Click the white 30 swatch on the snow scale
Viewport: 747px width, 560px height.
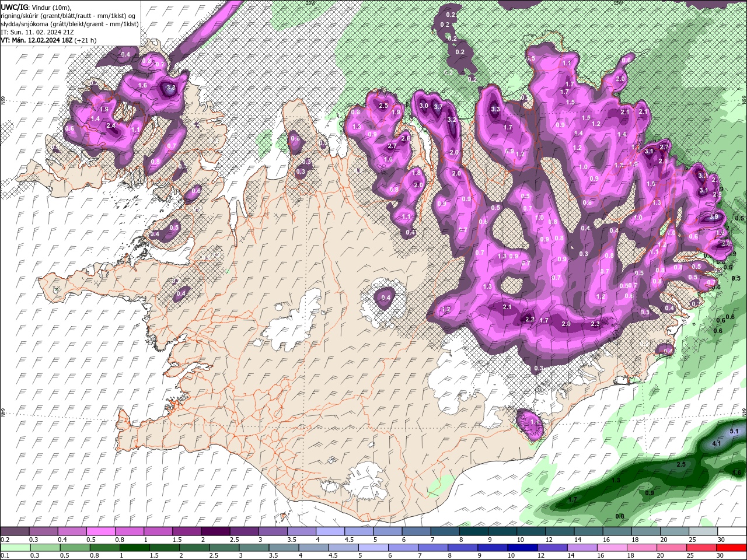731,531
